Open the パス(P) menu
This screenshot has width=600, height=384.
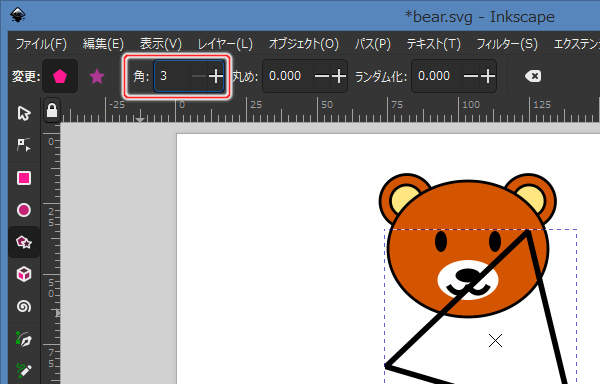(x=373, y=44)
